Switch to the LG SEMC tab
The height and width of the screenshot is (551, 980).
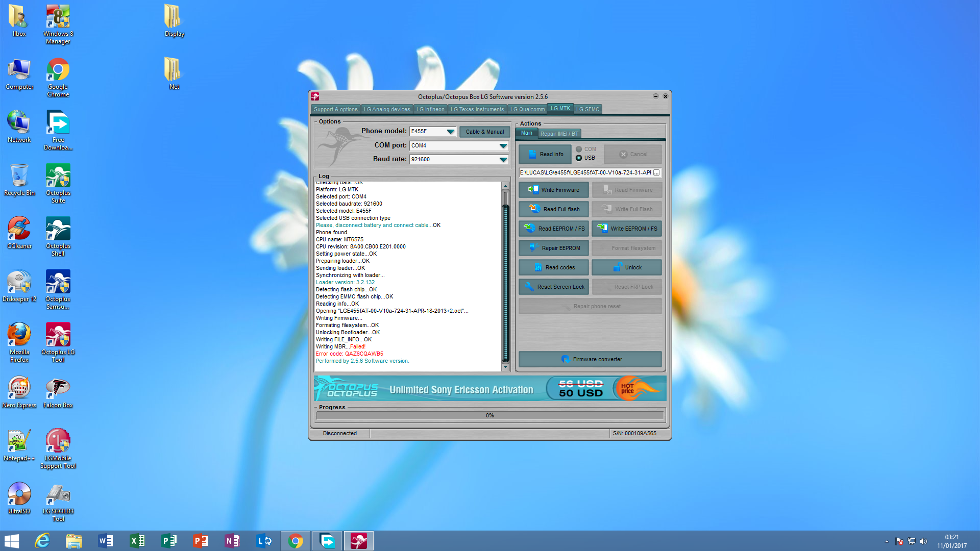(587, 109)
